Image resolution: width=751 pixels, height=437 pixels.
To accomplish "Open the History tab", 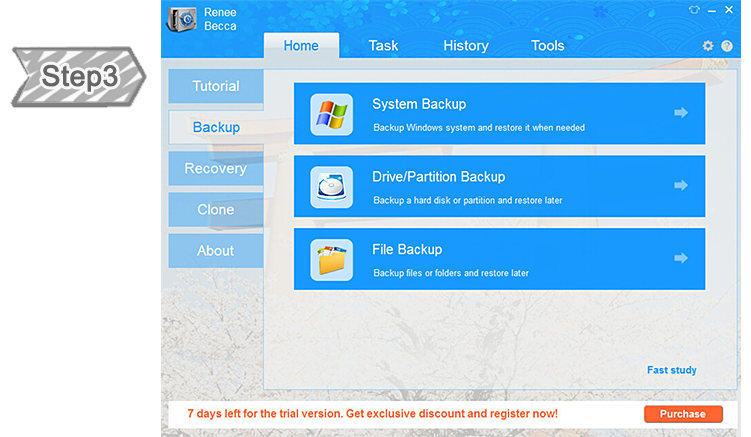I will (x=465, y=45).
